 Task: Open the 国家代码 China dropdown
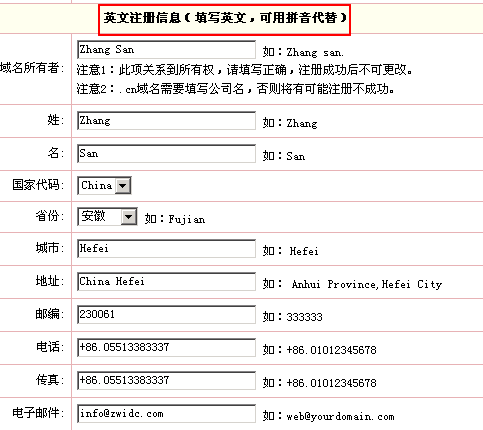(104, 185)
